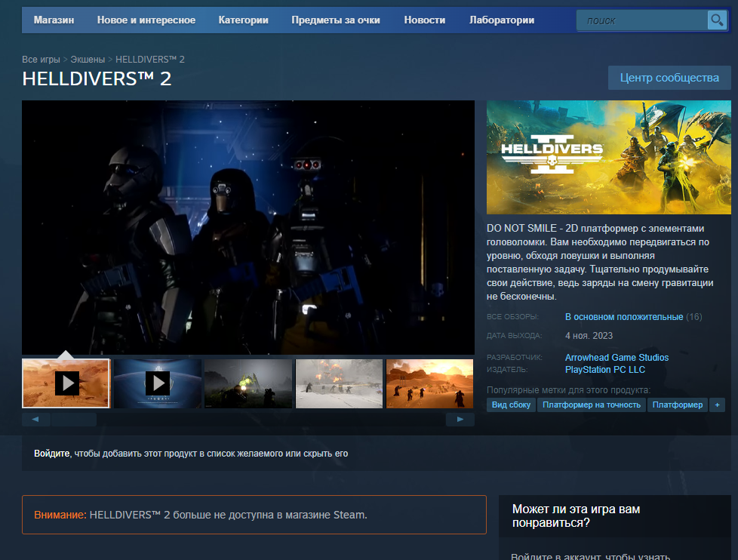Select the Платформер tag
The image size is (738, 560).
click(x=678, y=405)
